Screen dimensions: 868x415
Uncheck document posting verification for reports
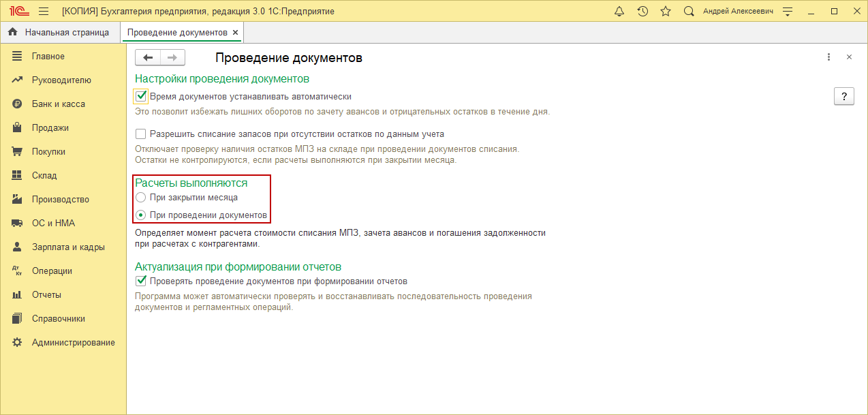pyautogui.click(x=141, y=281)
